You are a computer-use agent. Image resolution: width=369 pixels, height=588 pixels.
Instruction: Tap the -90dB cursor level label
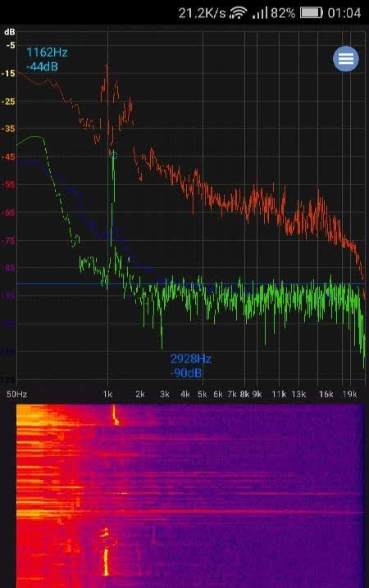tap(186, 373)
